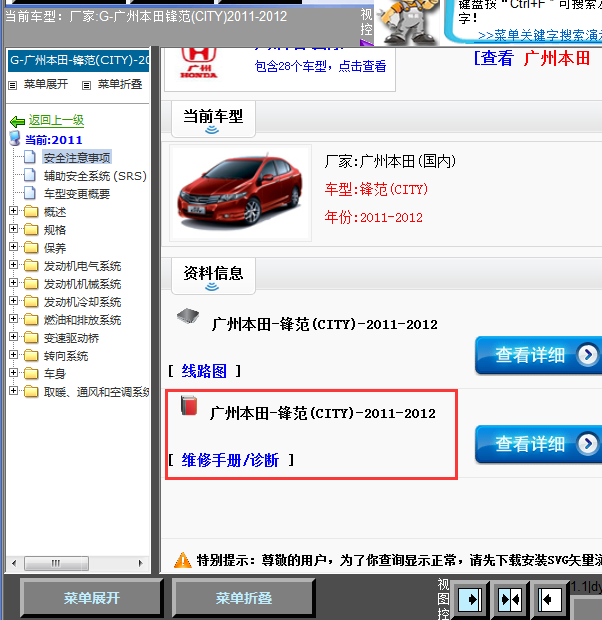Click the left-arrow view control icon
Image resolution: width=602 pixels, height=620 pixels.
coord(549,599)
